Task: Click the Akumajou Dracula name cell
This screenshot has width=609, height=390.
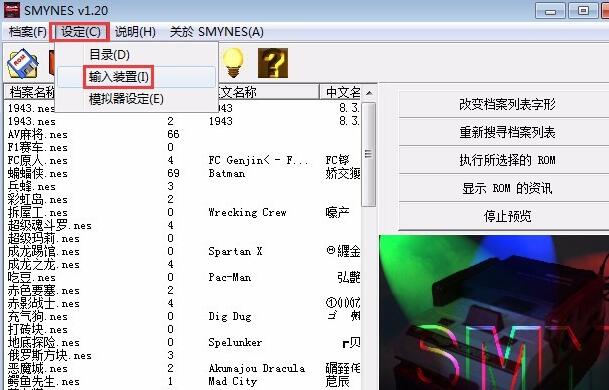Action: (x=257, y=369)
